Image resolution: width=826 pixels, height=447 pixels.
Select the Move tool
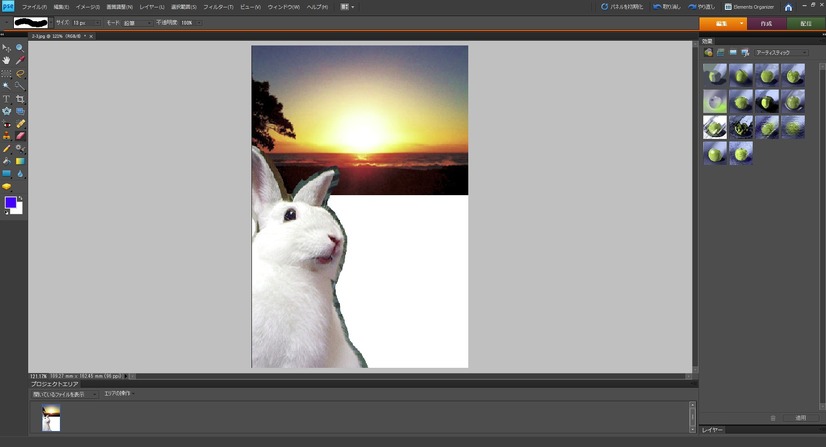click(6, 48)
